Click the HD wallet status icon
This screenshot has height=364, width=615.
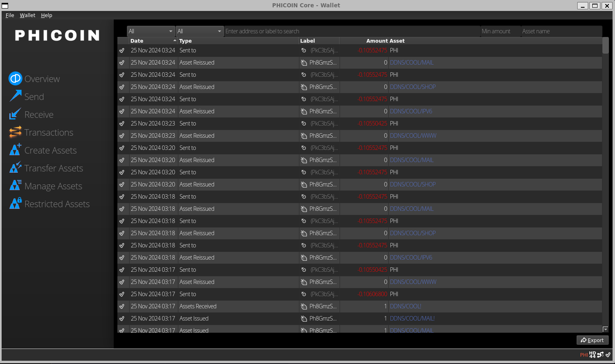click(593, 355)
